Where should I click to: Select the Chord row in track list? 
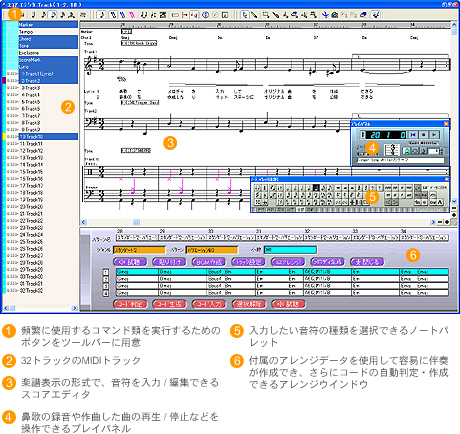pos(48,39)
